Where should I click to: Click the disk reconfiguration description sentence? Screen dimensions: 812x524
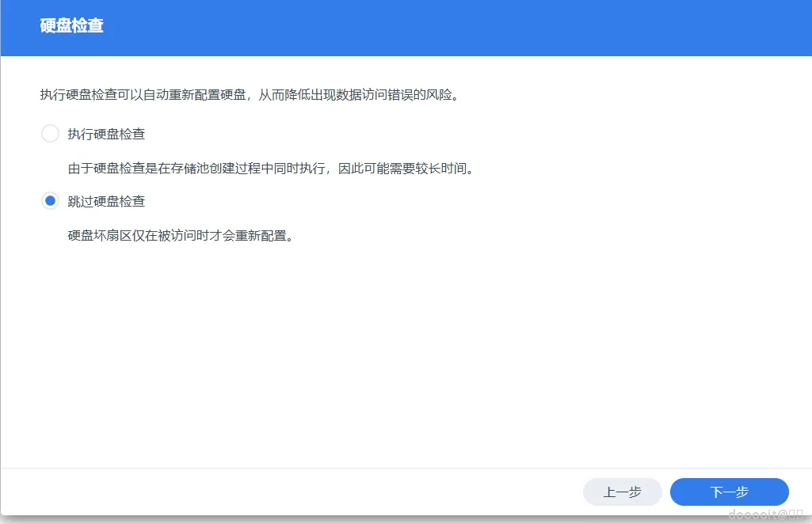pos(254,94)
